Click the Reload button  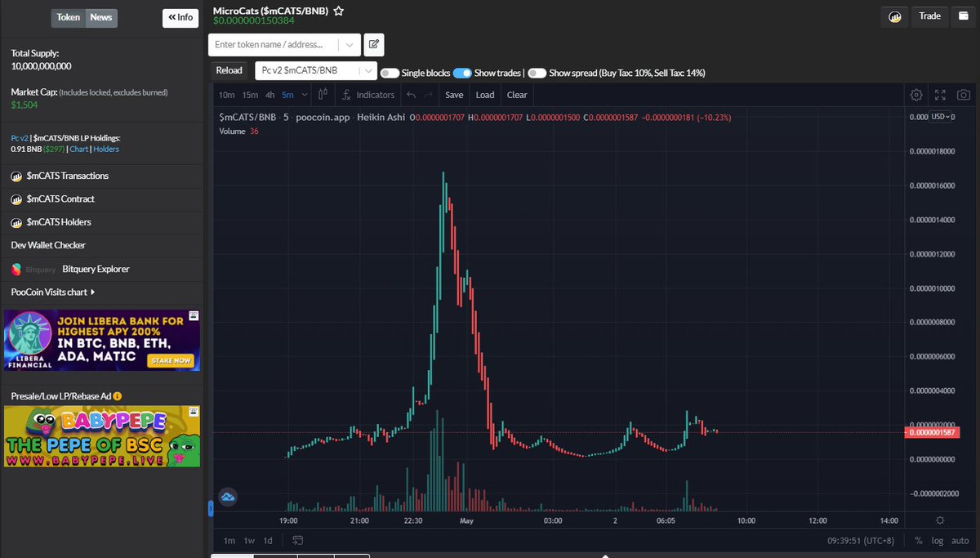point(229,71)
